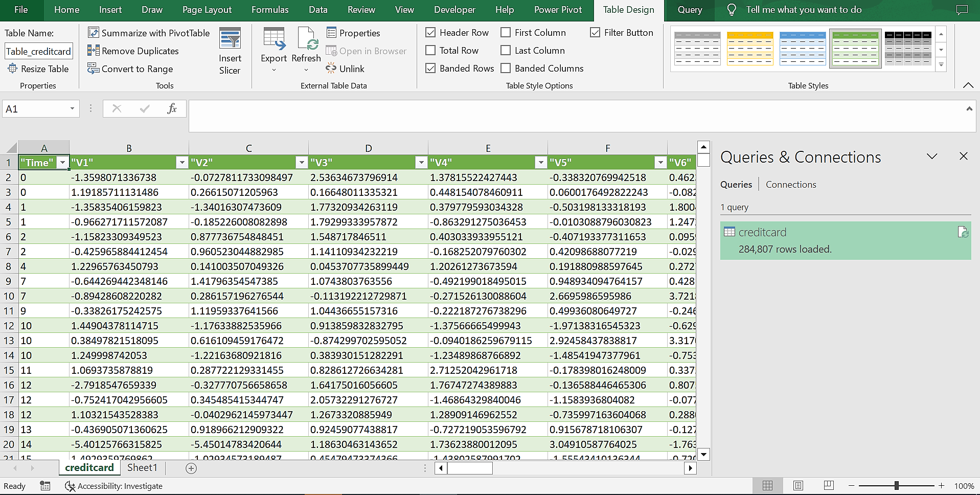Viewport: 980px width, 495px height.
Task: Open Resize Table tool
Action: tap(38, 69)
